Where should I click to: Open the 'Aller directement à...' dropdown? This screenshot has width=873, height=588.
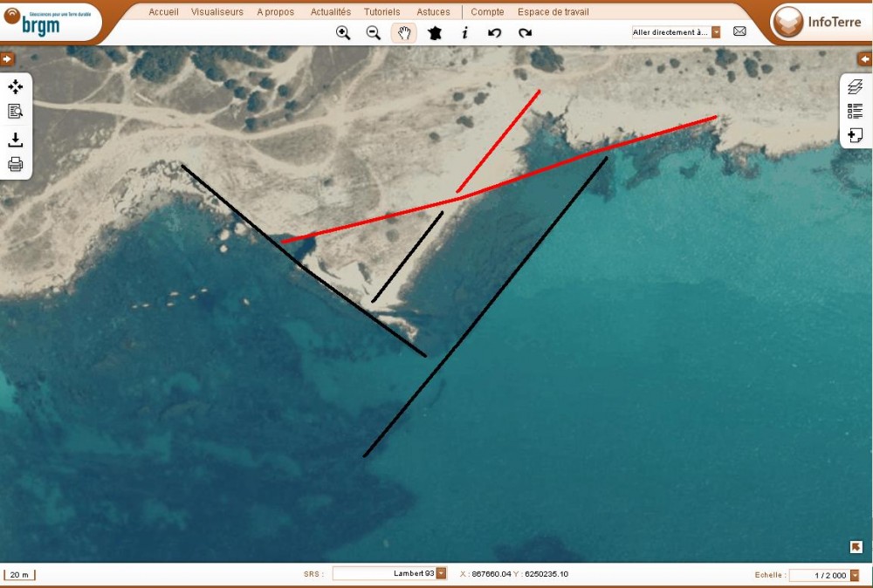point(716,32)
